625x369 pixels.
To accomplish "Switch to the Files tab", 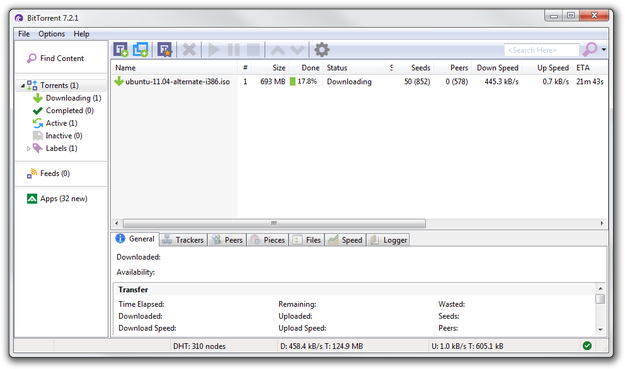I will [x=307, y=240].
